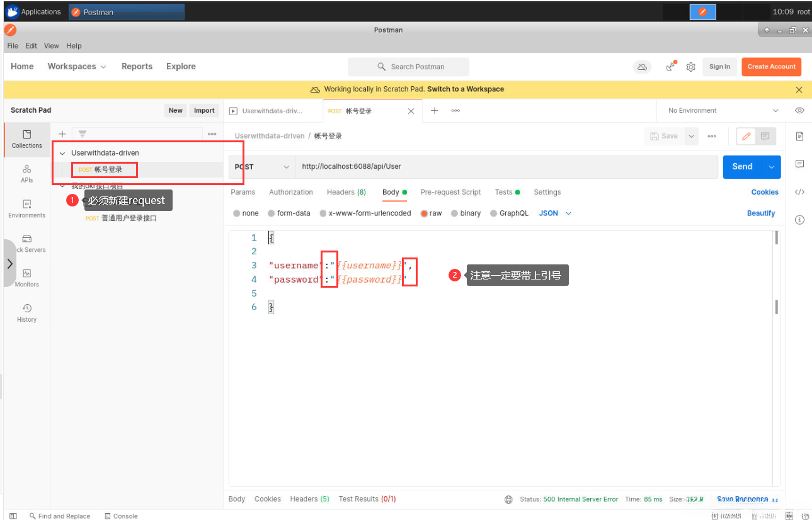The height and width of the screenshot is (520, 812).
Task: Click the capture requests satellite icon
Action: [671, 67]
